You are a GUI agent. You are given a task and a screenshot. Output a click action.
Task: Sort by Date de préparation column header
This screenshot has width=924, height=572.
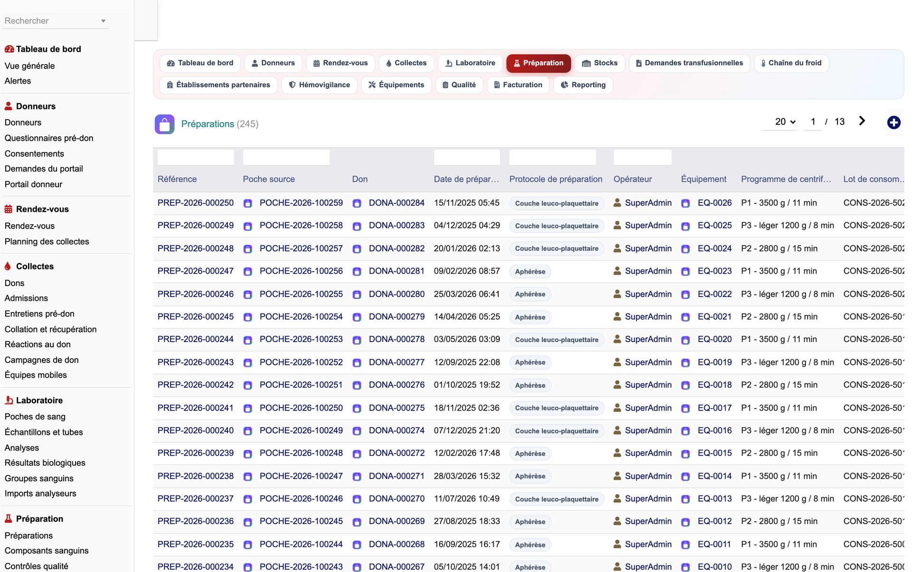pyautogui.click(x=466, y=179)
